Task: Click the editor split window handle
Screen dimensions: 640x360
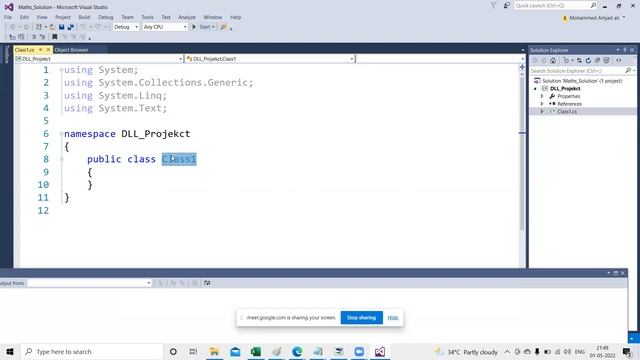Action: pyautogui.click(x=522, y=67)
